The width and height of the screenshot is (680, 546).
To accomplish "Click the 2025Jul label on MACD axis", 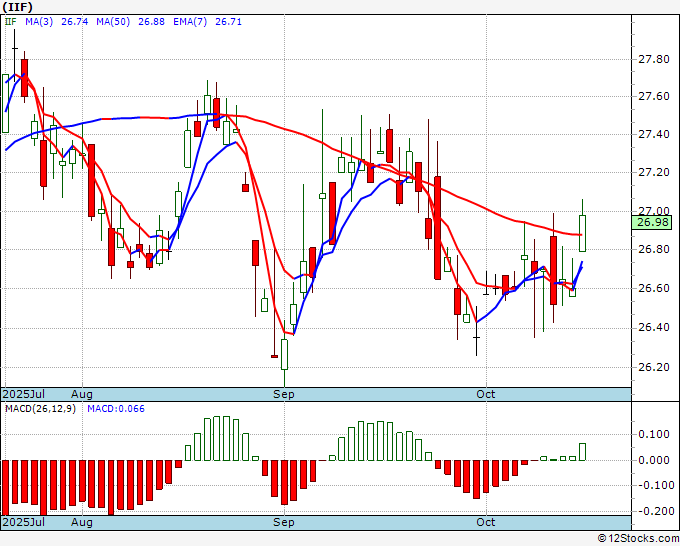I will point(24,522).
